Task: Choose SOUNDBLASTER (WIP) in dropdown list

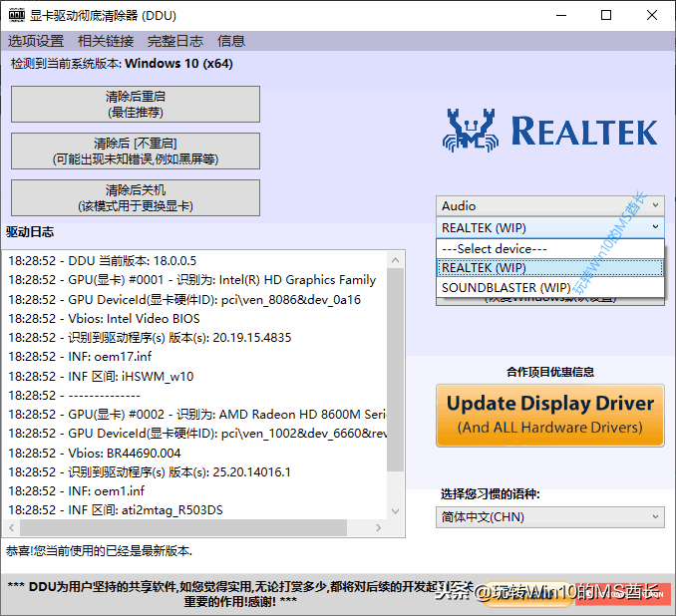Action: click(550, 287)
